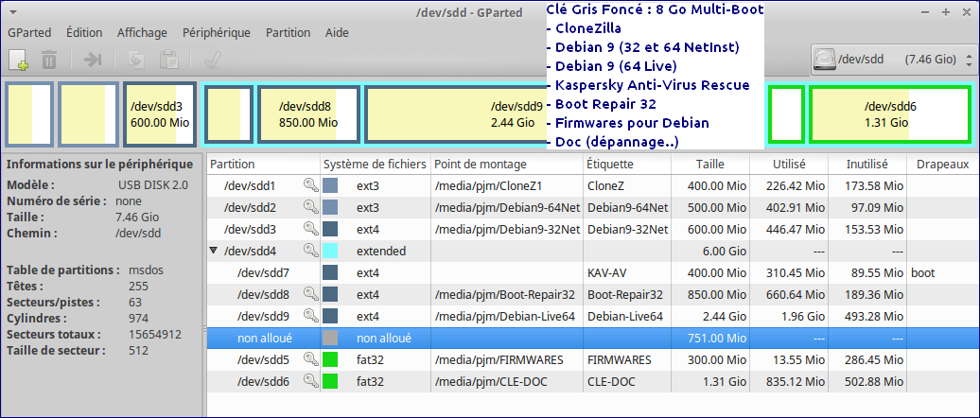Open the Édition menu
The height and width of the screenshot is (418, 980).
84,32
